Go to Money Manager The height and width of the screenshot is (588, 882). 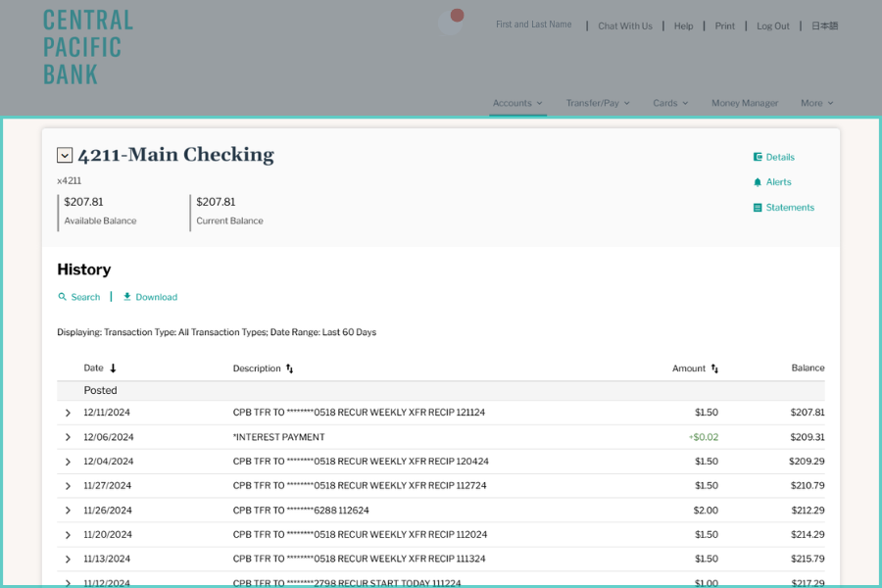pyautogui.click(x=745, y=103)
